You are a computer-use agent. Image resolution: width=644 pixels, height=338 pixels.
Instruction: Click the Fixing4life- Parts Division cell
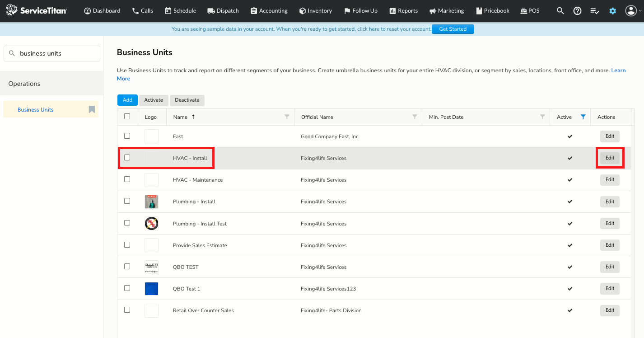[331, 310]
